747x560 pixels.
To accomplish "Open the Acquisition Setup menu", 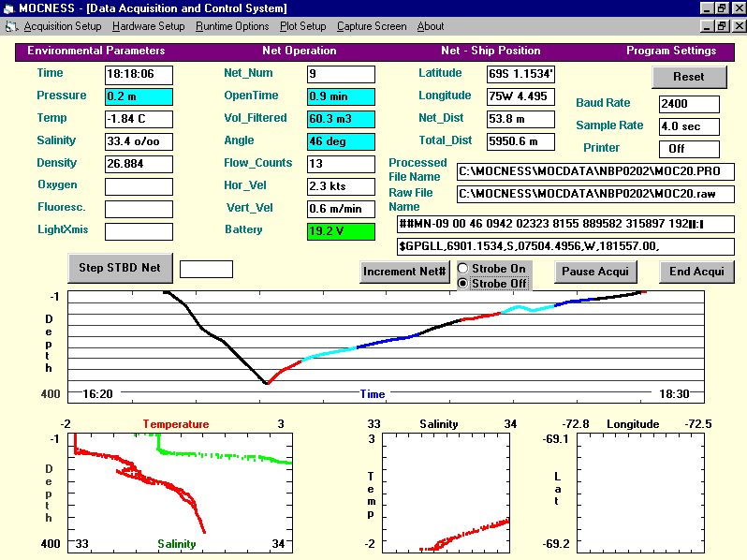I will pyautogui.click(x=63, y=26).
